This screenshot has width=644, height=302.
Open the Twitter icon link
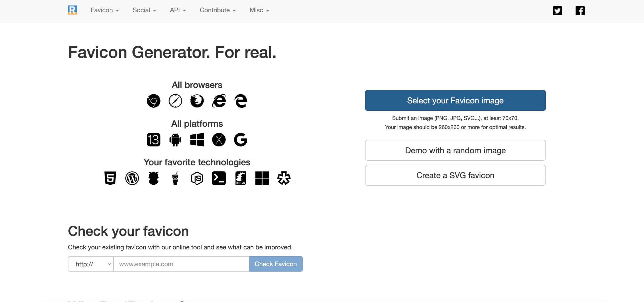click(x=557, y=11)
